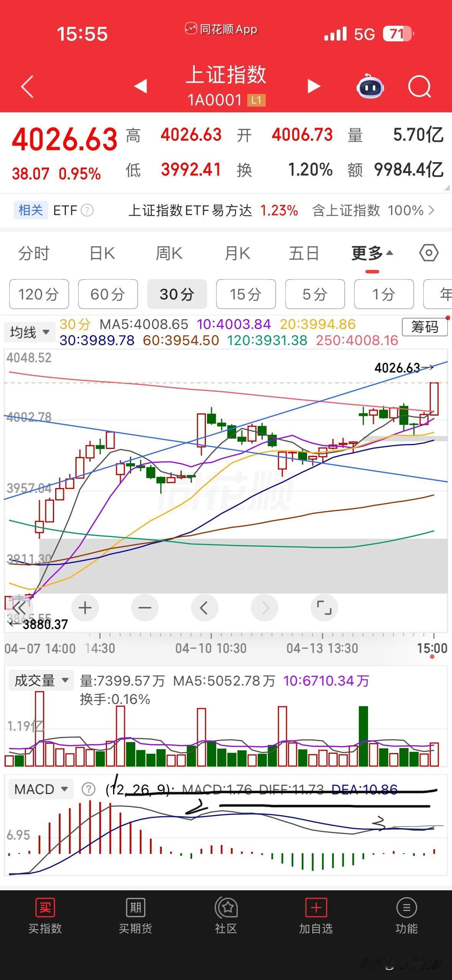Move chart left with left chevron
The width and height of the screenshot is (452, 980).
tap(205, 608)
